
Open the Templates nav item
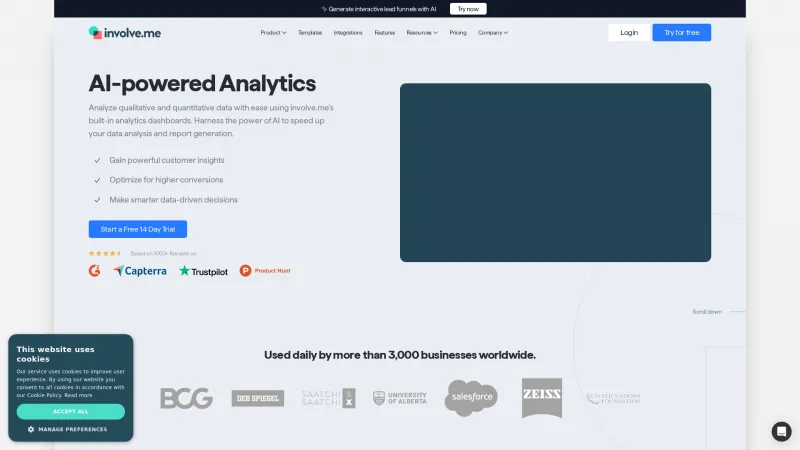coord(310,33)
